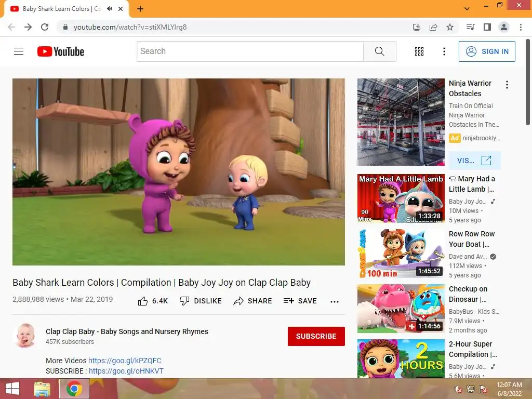Follow the SUBSCRIBE goo.gl/oHNKVT link
The width and height of the screenshot is (532, 399).
[126, 371]
